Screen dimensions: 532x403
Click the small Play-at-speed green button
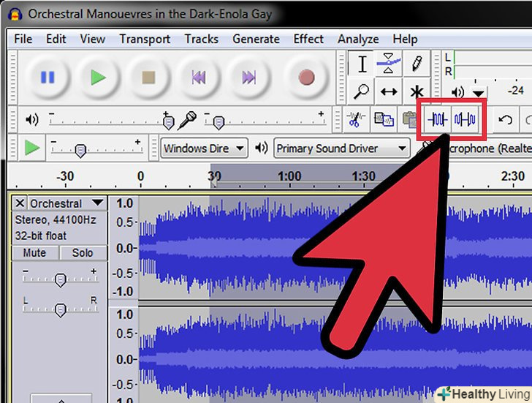(x=32, y=148)
